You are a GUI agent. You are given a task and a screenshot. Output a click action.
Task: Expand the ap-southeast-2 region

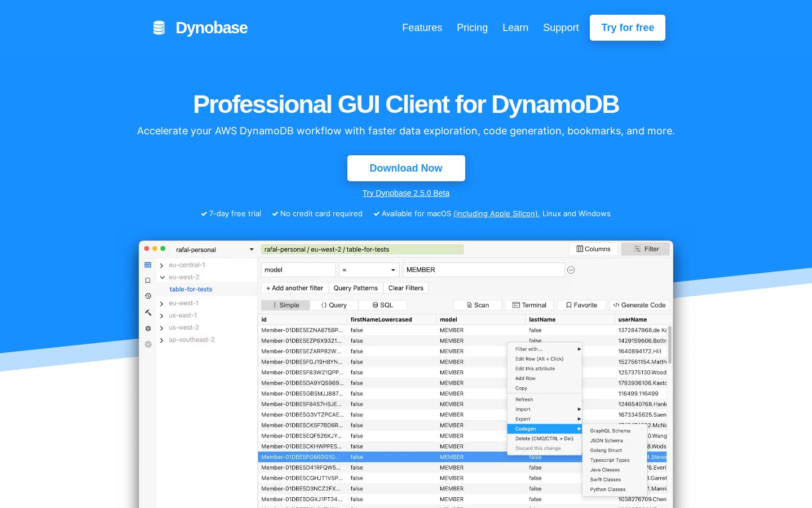coord(162,340)
